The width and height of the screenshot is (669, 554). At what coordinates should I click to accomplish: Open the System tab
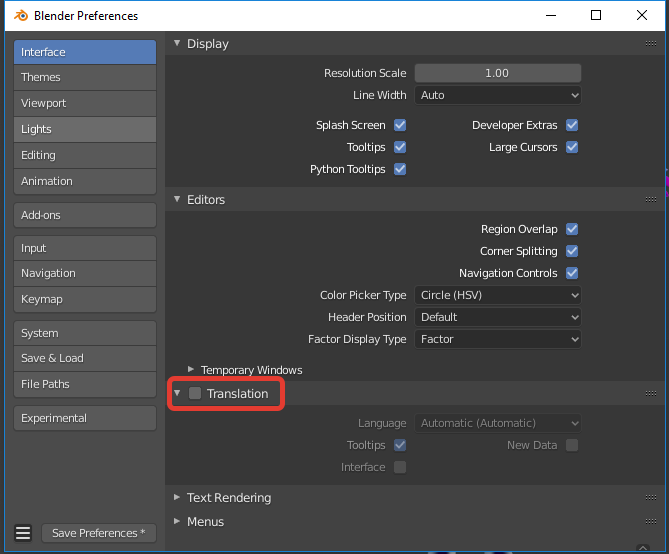point(85,333)
